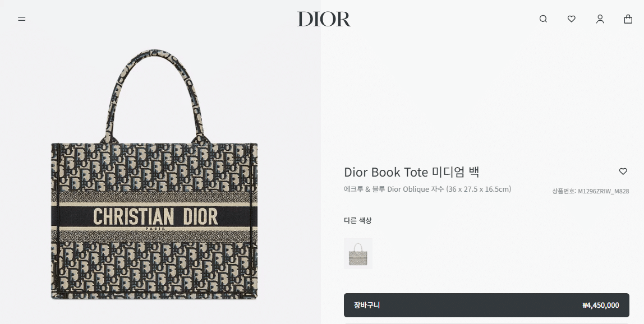644x324 pixels.
Task: Click the 에크루 & 블루 Dior Oblique description
Action: pos(427,189)
